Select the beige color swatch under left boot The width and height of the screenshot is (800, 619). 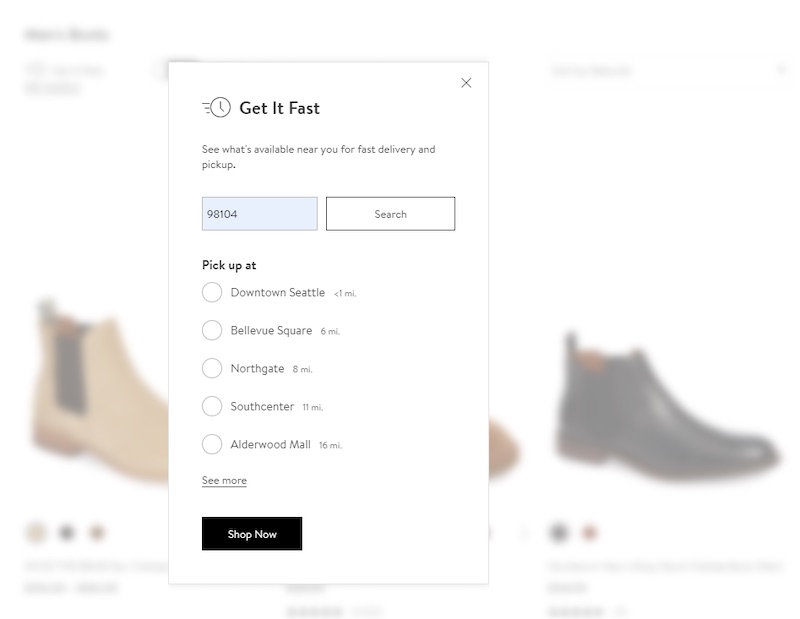(x=34, y=530)
